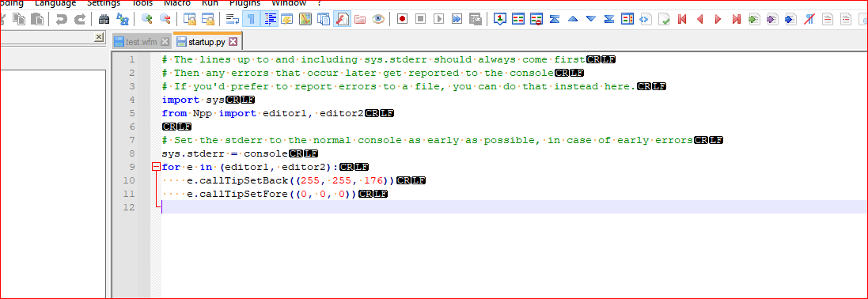Click the purple arrow document icon

(772, 19)
